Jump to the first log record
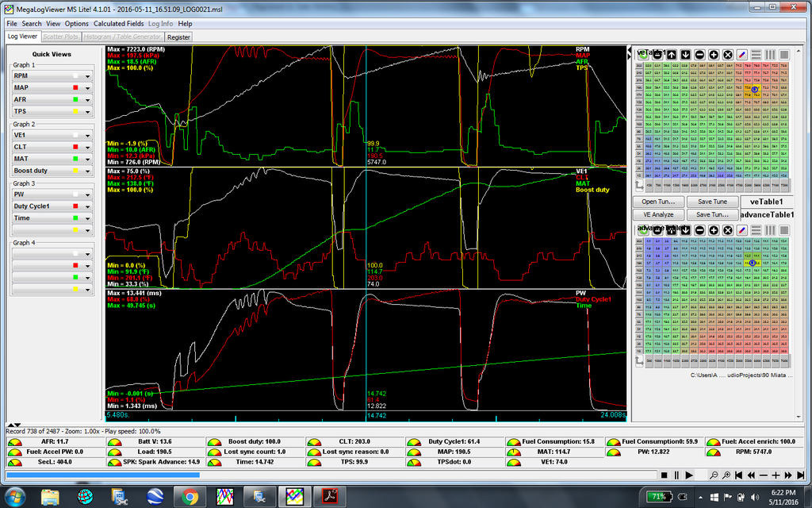This screenshot has height=508, width=812. pos(739,475)
